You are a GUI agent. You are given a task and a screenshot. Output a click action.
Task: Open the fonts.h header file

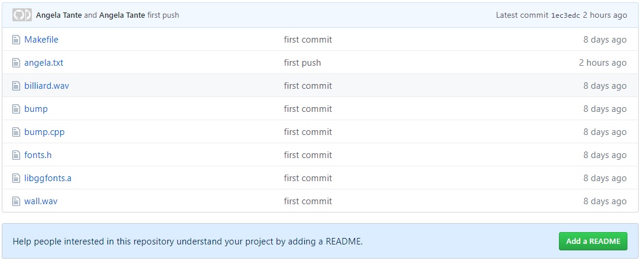pos(38,155)
